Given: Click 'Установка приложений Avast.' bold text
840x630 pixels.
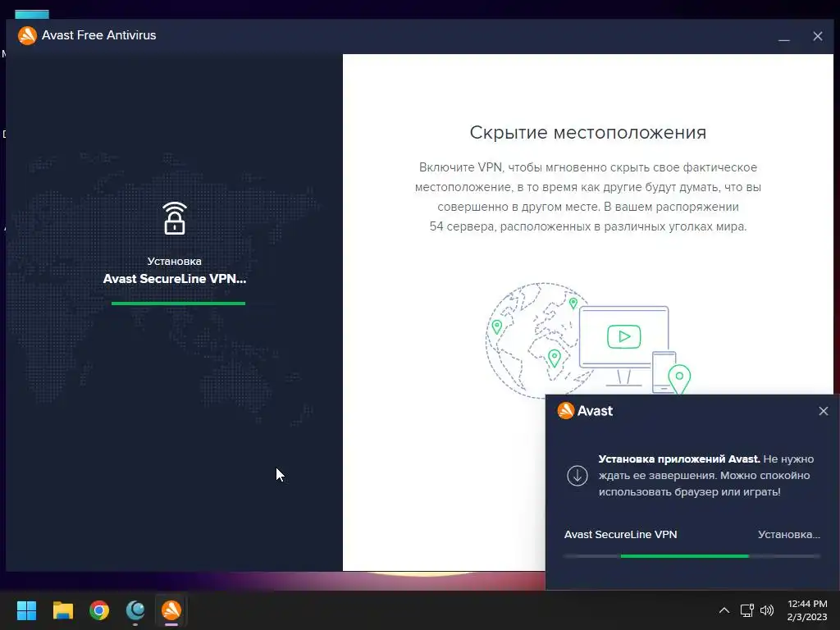Looking at the screenshot, I should pyautogui.click(x=678, y=459).
